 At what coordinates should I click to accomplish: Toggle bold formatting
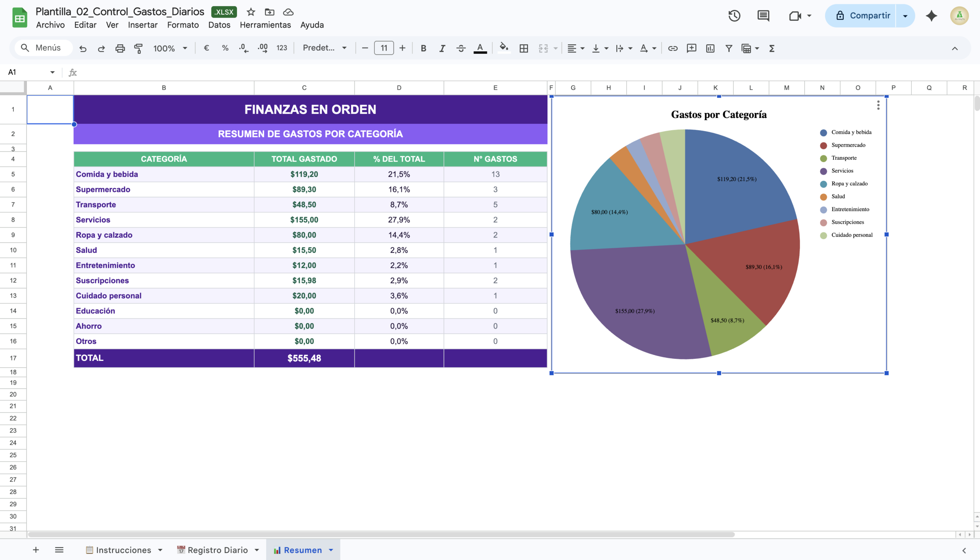[423, 49]
